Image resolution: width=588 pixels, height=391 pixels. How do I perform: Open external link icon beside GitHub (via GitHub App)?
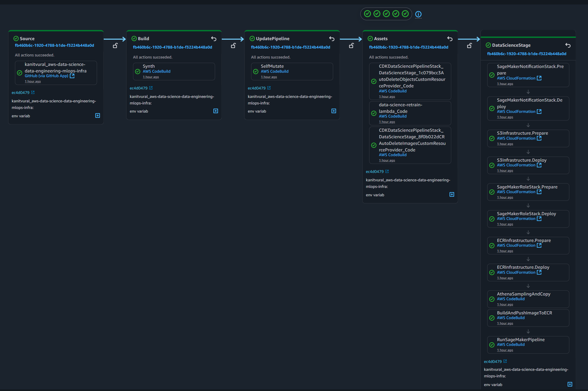click(x=72, y=76)
